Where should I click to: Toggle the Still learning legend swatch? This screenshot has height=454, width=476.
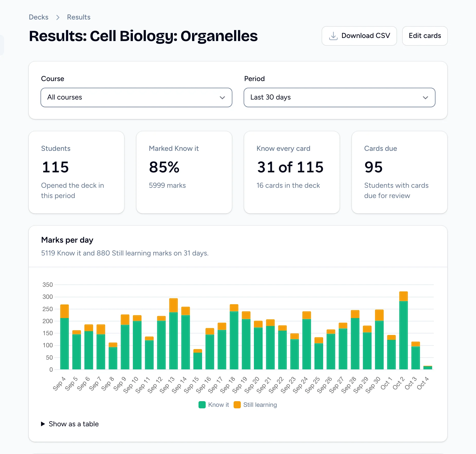pos(237,405)
